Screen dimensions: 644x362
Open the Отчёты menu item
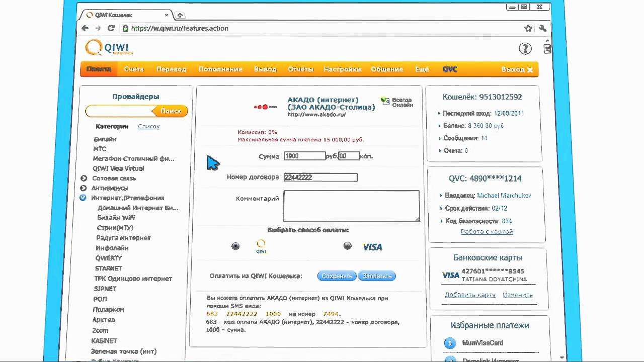[301, 69]
